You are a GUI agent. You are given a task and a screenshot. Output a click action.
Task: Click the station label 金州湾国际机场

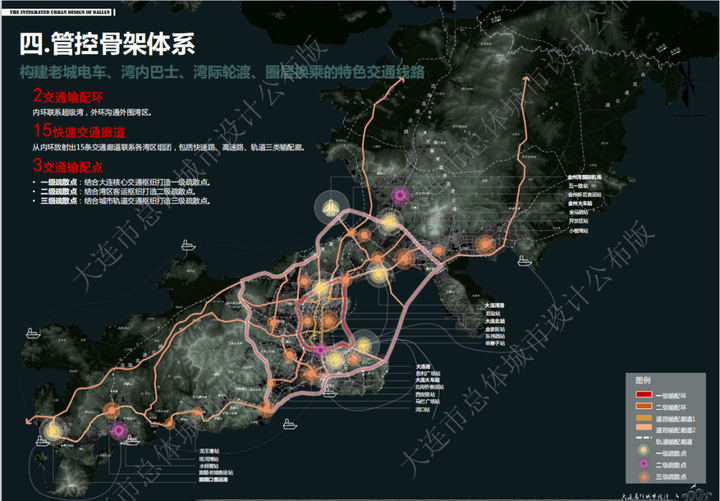point(585,177)
